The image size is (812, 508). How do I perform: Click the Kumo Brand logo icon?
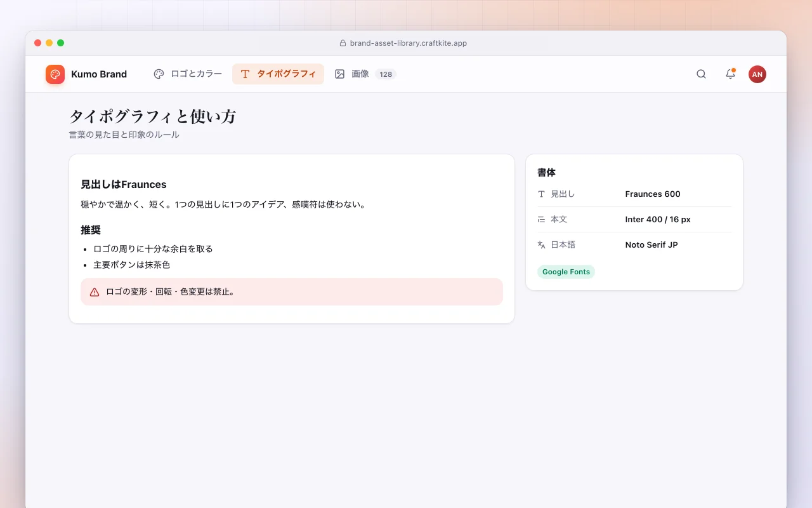tap(55, 74)
